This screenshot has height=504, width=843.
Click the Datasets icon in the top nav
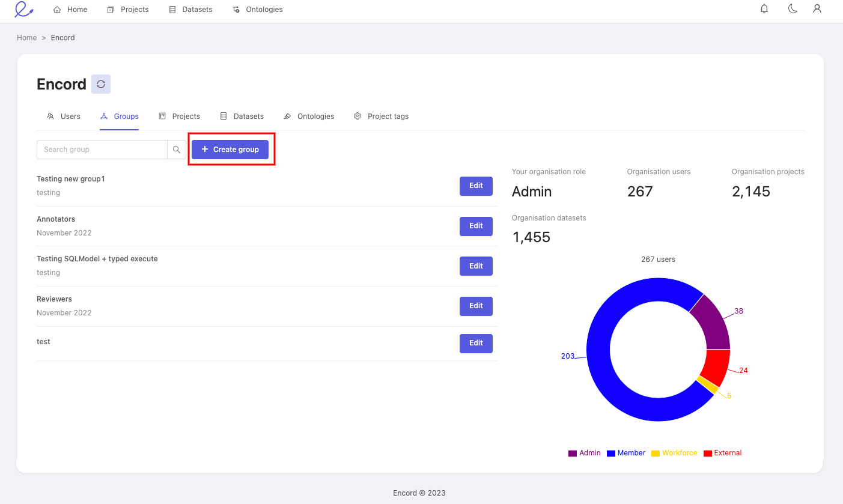click(x=172, y=10)
